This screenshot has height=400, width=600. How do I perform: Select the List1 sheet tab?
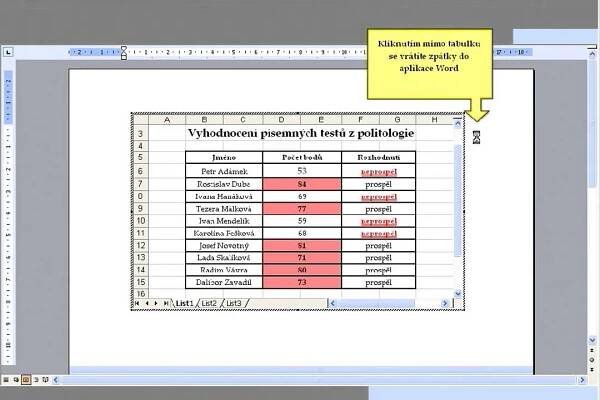[x=183, y=303]
